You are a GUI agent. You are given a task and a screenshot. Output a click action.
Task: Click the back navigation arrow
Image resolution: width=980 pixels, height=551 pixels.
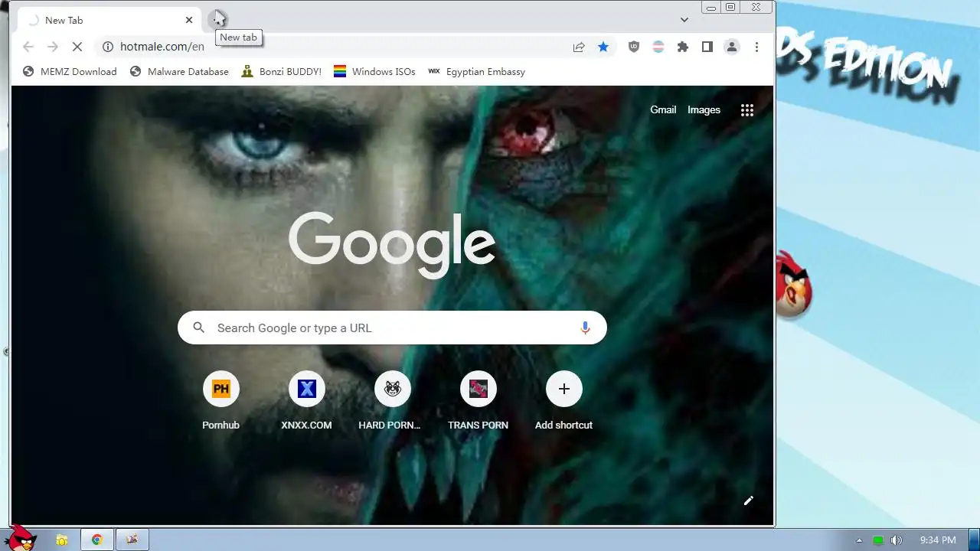click(x=28, y=47)
